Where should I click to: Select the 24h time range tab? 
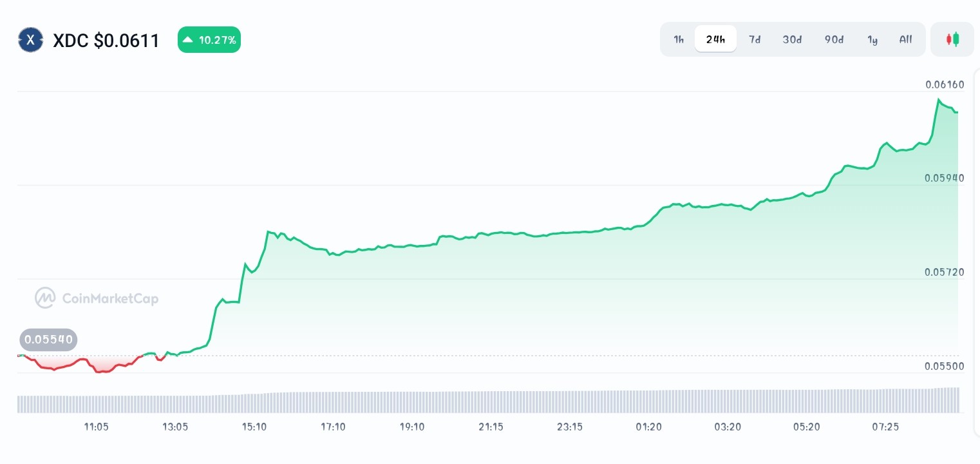pyautogui.click(x=715, y=39)
